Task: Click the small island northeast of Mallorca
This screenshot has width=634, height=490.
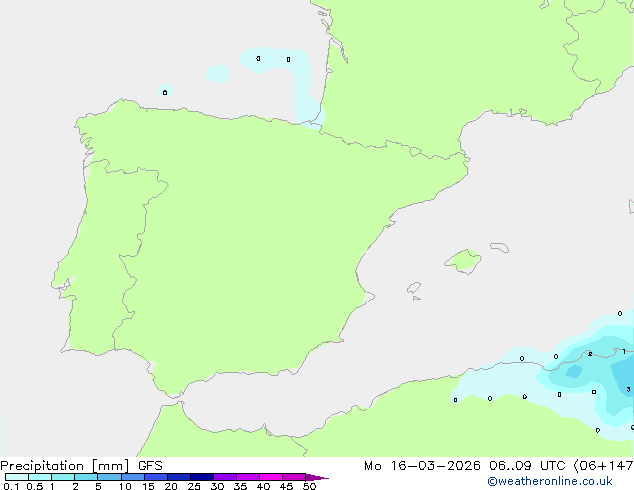Action: [x=498, y=246]
